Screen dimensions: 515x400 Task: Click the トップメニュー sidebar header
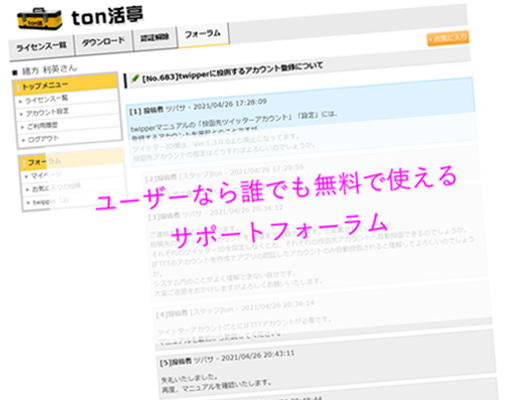click(66, 84)
